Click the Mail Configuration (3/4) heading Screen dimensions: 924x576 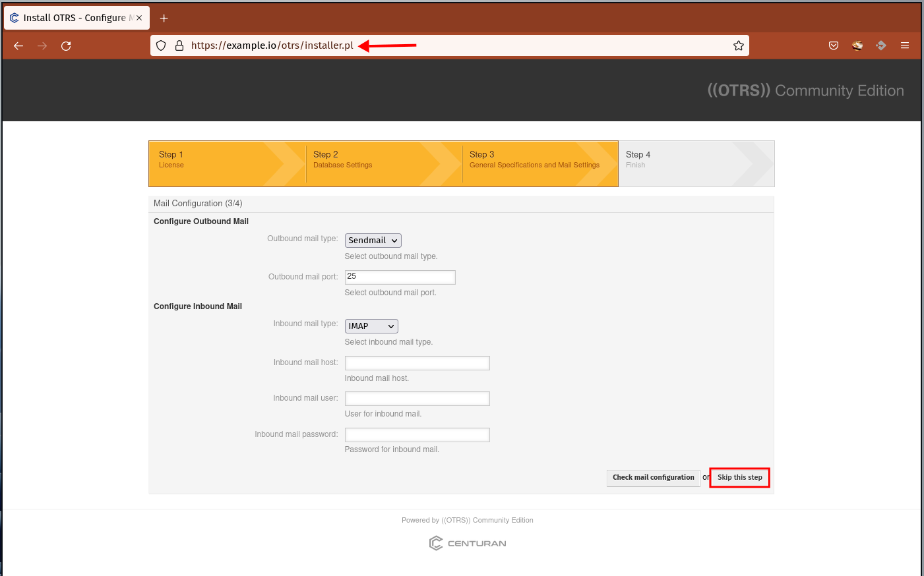pos(198,204)
